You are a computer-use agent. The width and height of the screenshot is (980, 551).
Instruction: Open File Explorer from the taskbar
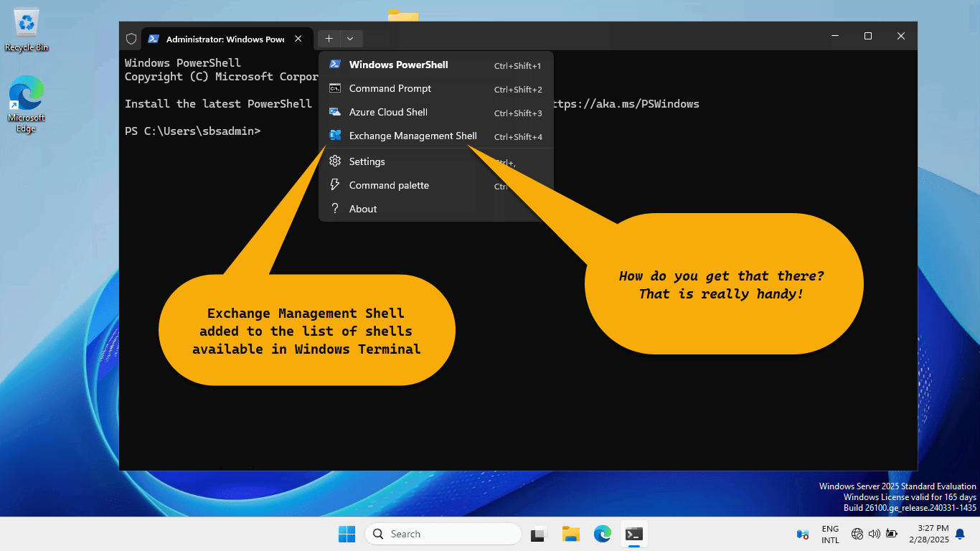coord(570,534)
